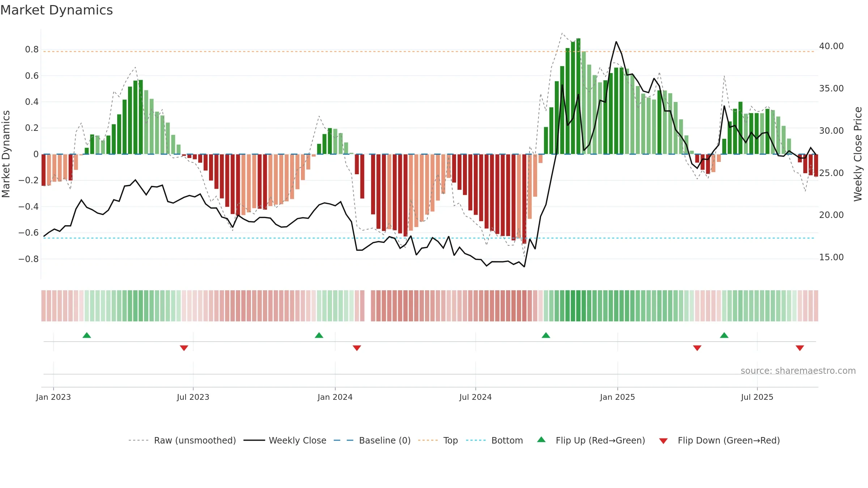This screenshot has width=868, height=488.
Task: Hide the Bottom threshold legend entry
Action: pos(494,440)
